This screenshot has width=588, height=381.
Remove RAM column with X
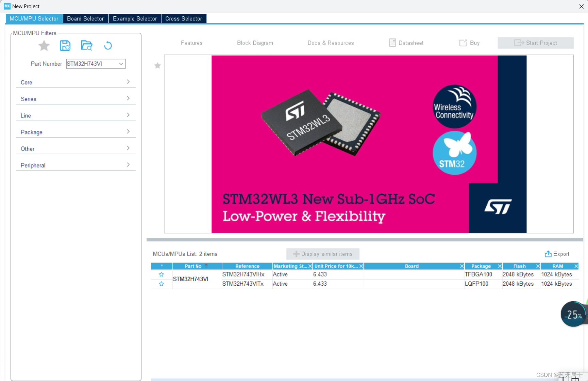[576, 266]
